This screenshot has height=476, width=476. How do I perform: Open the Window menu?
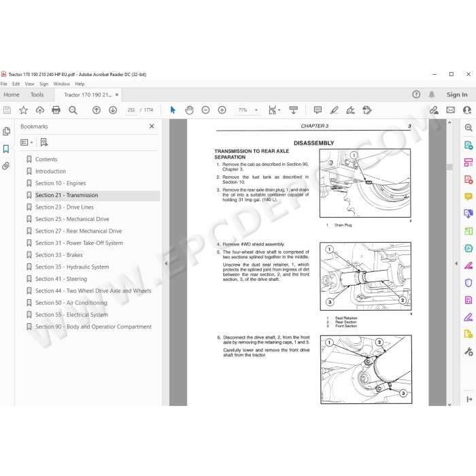[x=62, y=84]
